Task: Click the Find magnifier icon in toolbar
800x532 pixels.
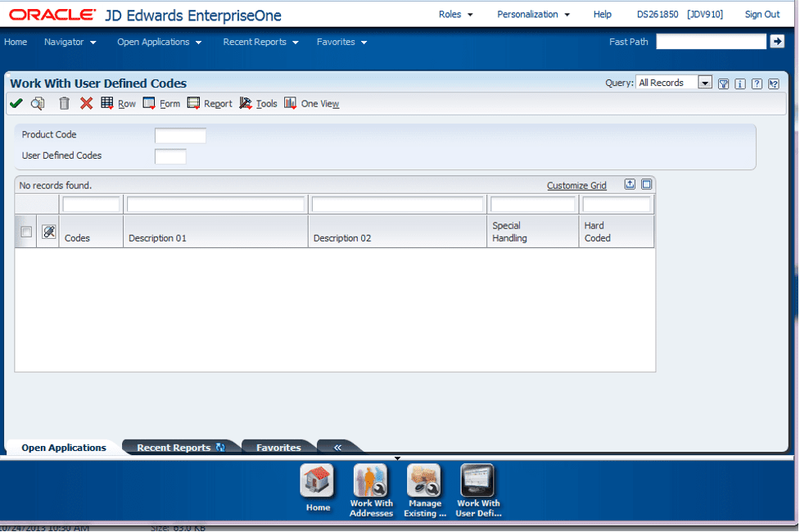Action: 38,103
